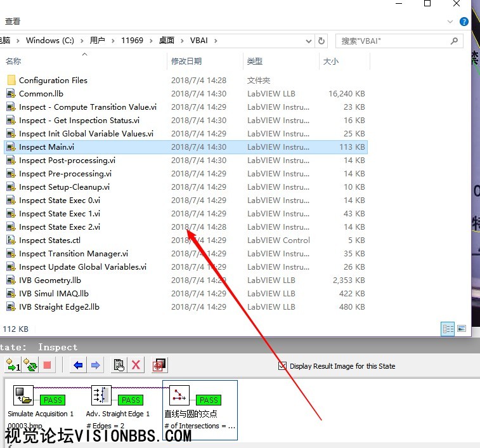Select the 直线与圆的交点 step icon
Viewport: 480px width, 448px height.
pos(179,395)
